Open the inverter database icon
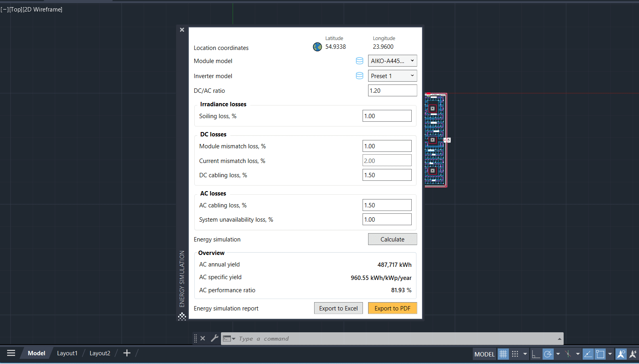 point(359,76)
